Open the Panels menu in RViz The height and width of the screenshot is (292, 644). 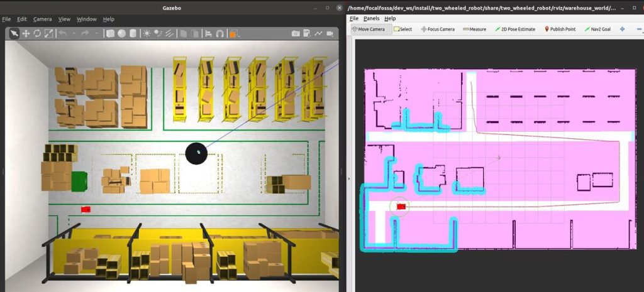pos(371,19)
